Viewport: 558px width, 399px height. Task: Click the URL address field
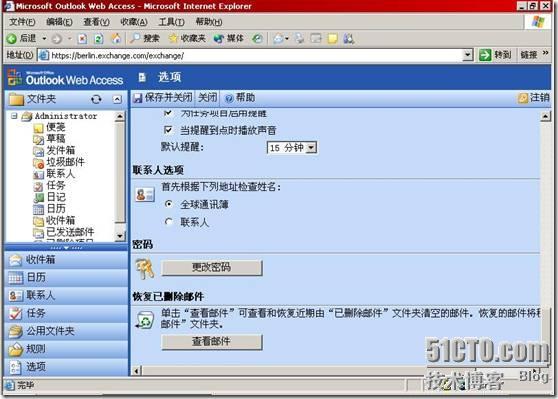pos(251,55)
